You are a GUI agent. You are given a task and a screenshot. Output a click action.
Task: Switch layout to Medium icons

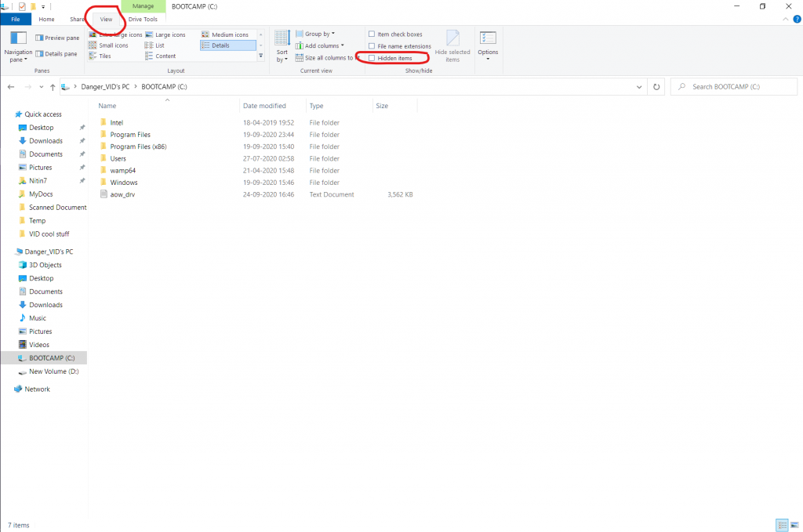tap(225, 34)
